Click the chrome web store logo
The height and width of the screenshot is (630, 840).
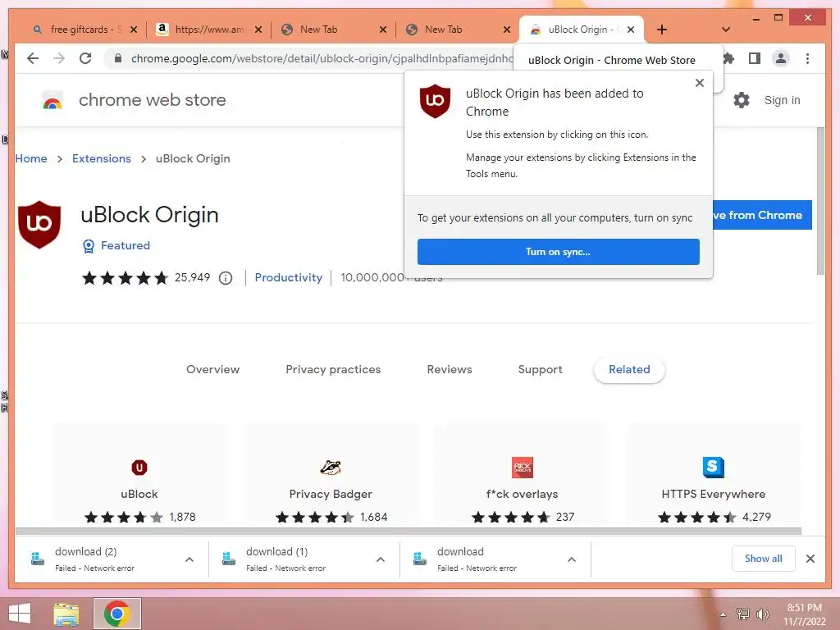click(52, 100)
